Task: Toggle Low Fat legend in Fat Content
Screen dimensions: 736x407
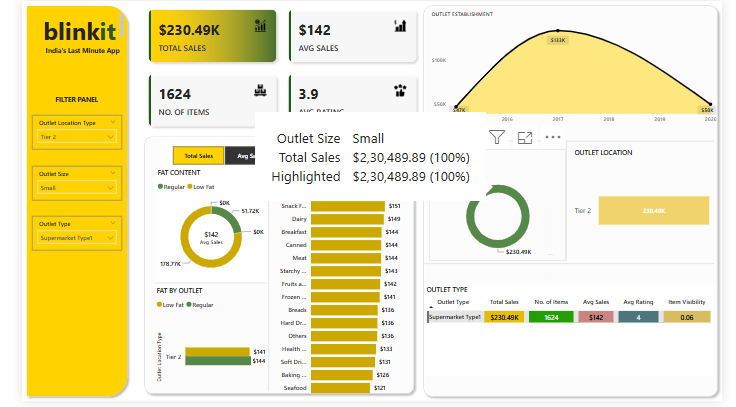Action: pyautogui.click(x=201, y=187)
